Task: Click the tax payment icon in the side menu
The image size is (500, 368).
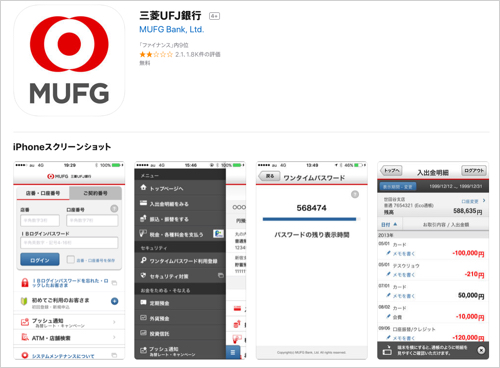Action: [143, 233]
